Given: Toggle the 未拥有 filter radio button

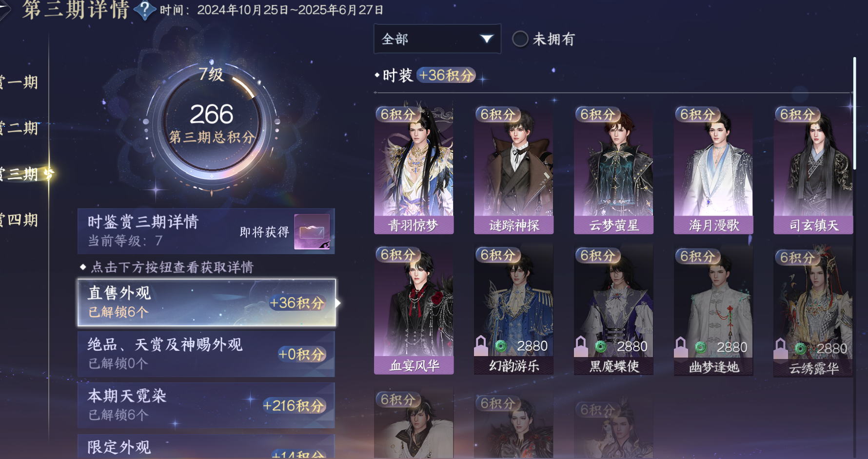Looking at the screenshot, I should point(520,39).
